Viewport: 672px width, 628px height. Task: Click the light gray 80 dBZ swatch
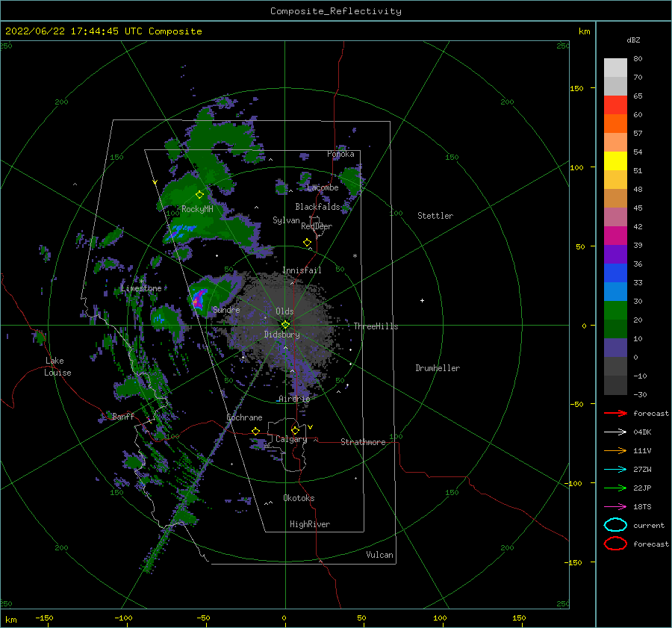tap(615, 68)
